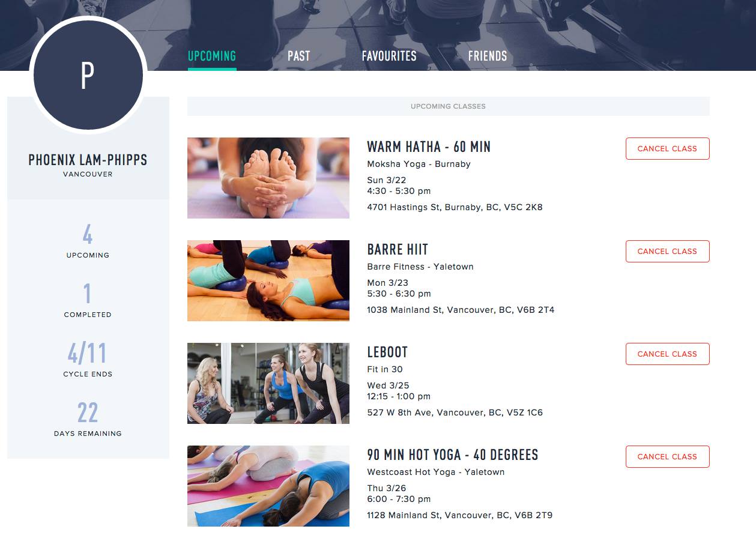
Task: Select the LeBoot class photo
Action: pyautogui.click(x=268, y=383)
